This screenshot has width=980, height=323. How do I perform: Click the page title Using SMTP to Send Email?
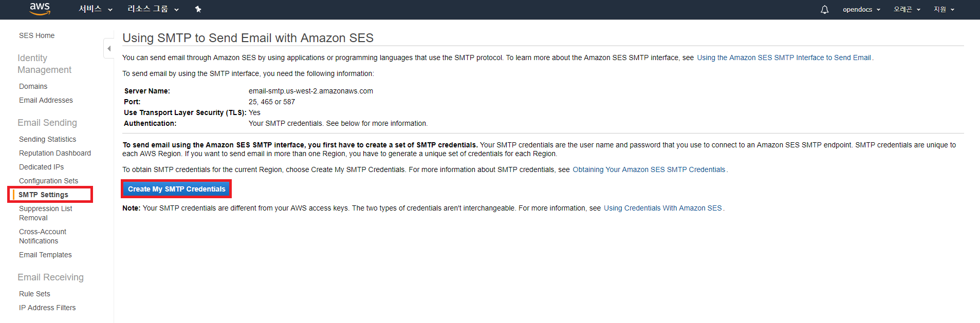(x=248, y=38)
